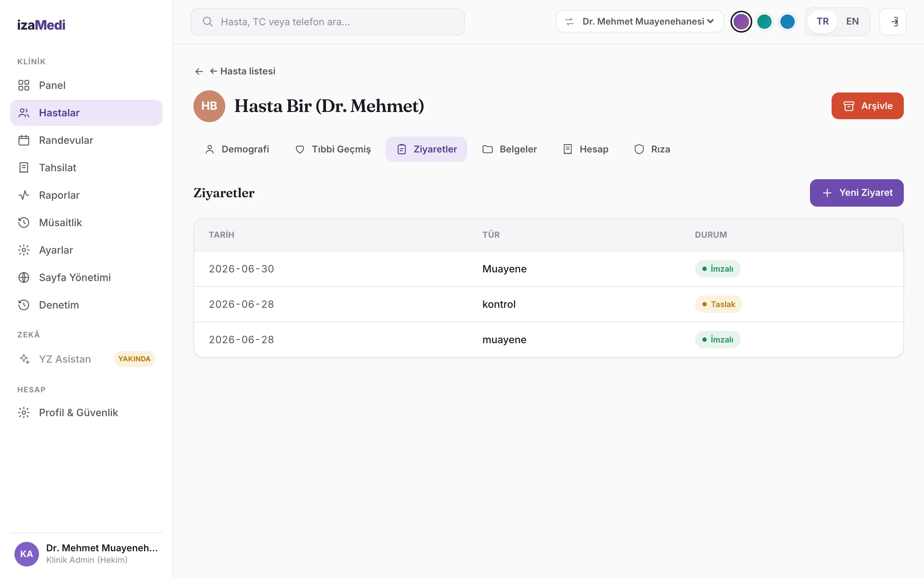
Task: Open the 2026-06-30 Muayene visit row
Action: coord(548,269)
